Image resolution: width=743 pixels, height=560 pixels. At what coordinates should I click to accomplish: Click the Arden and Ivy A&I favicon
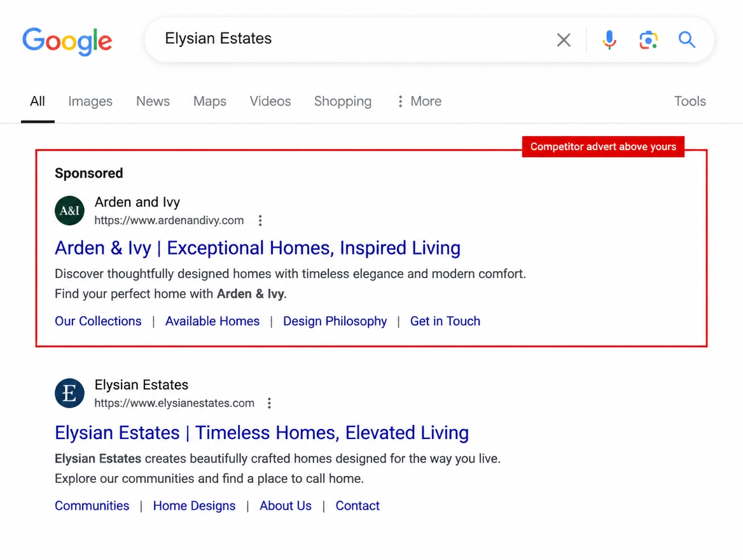click(70, 211)
